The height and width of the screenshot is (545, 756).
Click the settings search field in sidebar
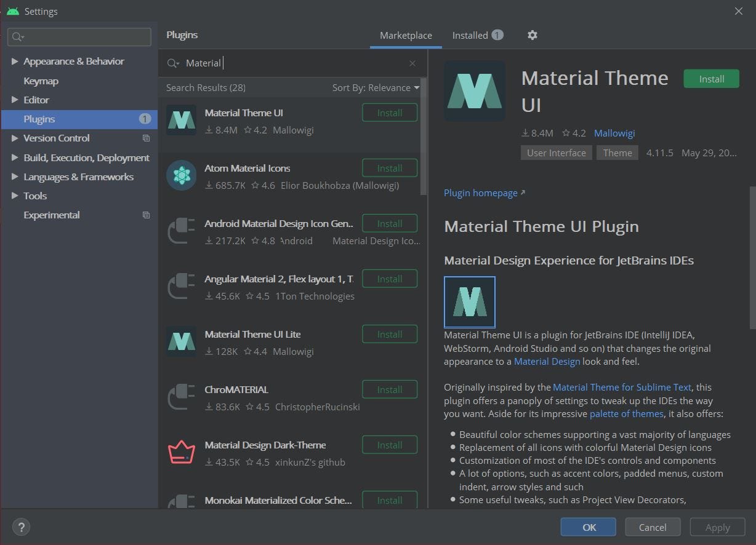tap(79, 37)
